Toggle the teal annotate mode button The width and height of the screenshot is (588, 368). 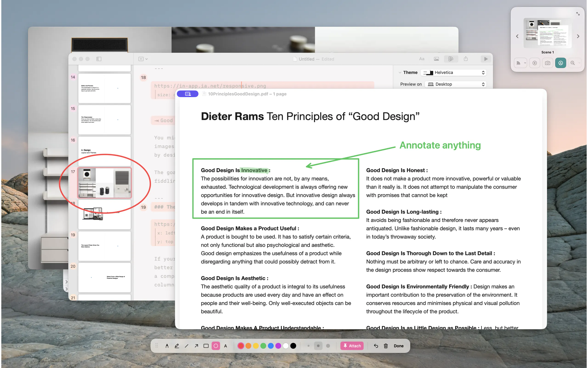[560, 63]
